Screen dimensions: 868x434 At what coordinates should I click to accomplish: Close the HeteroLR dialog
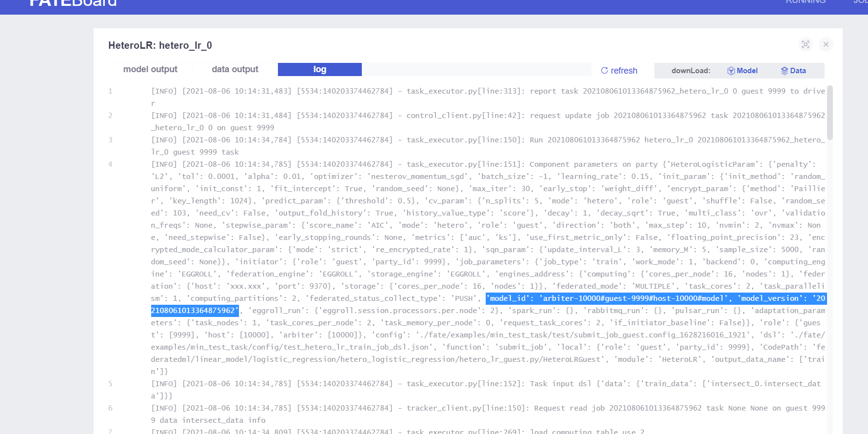826,44
